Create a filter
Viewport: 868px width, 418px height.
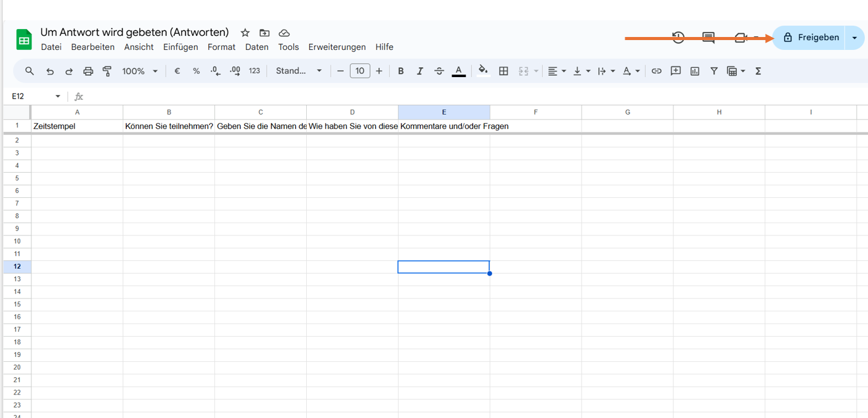point(714,71)
